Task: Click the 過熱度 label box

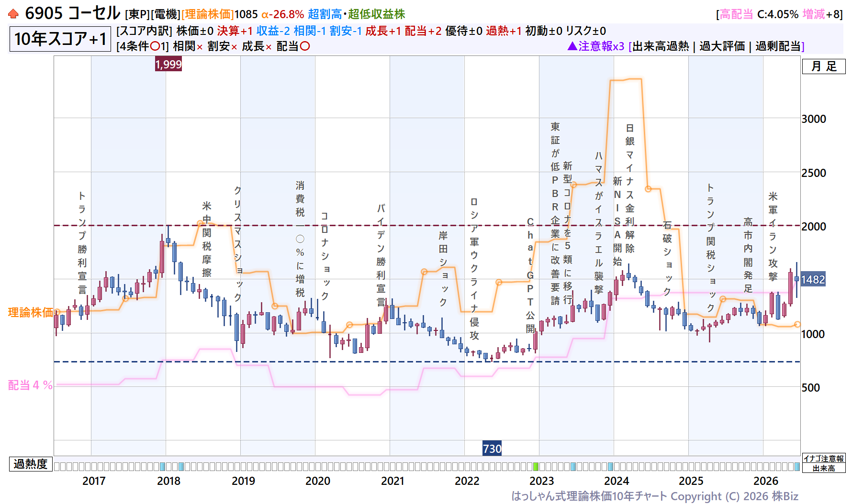Action: pyautogui.click(x=31, y=464)
